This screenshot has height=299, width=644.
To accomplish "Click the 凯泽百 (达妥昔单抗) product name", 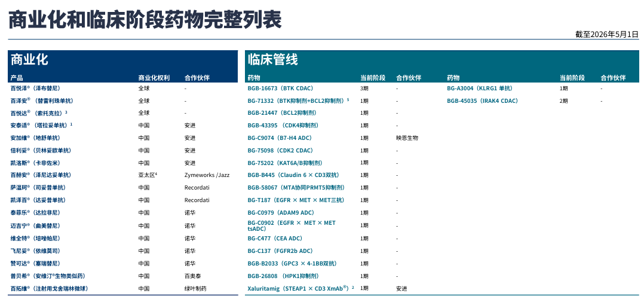I will pos(38,200).
